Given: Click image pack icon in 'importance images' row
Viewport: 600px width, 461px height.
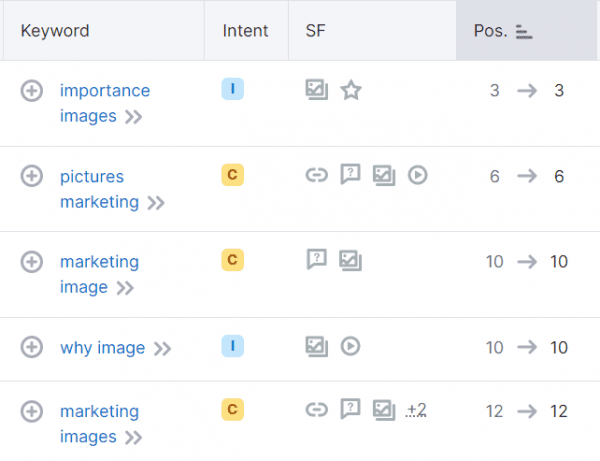Looking at the screenshot, I should 317,90.
